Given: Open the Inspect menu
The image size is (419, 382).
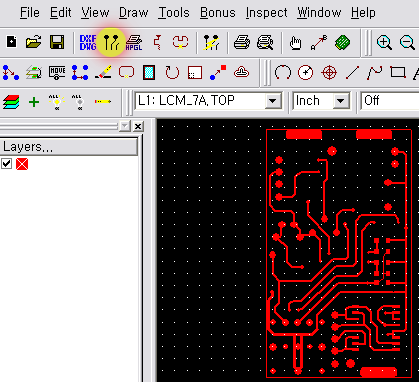Looking at the screenshot, I should pos(266,13).
